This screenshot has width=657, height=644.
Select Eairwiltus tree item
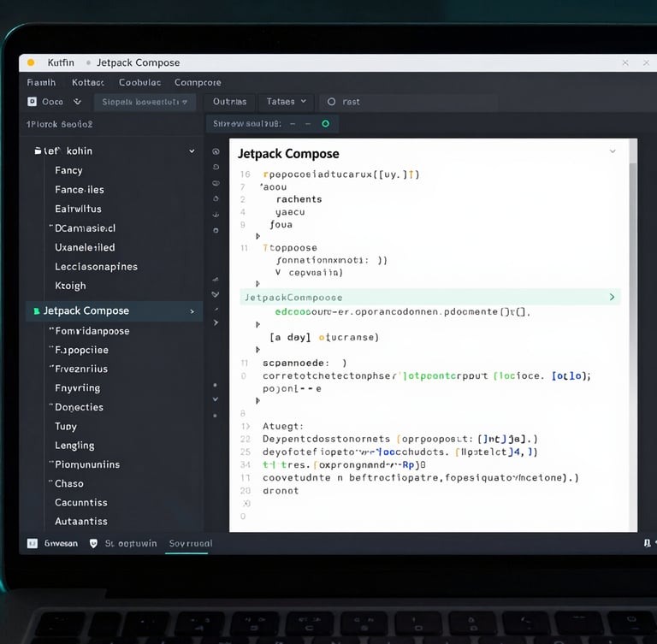click(78, 209)
